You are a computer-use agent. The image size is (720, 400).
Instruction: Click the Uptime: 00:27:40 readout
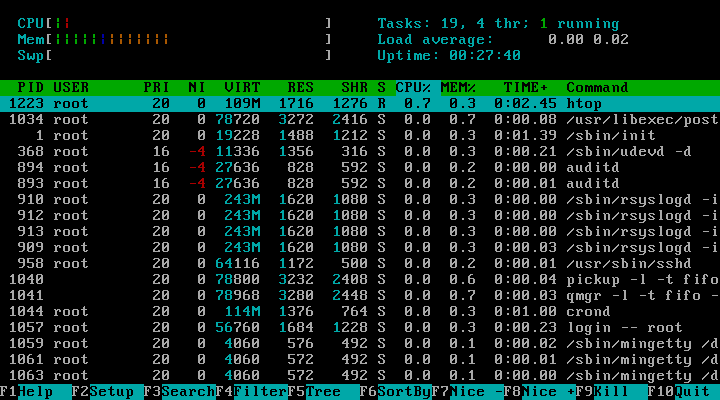tap(449, 56)
